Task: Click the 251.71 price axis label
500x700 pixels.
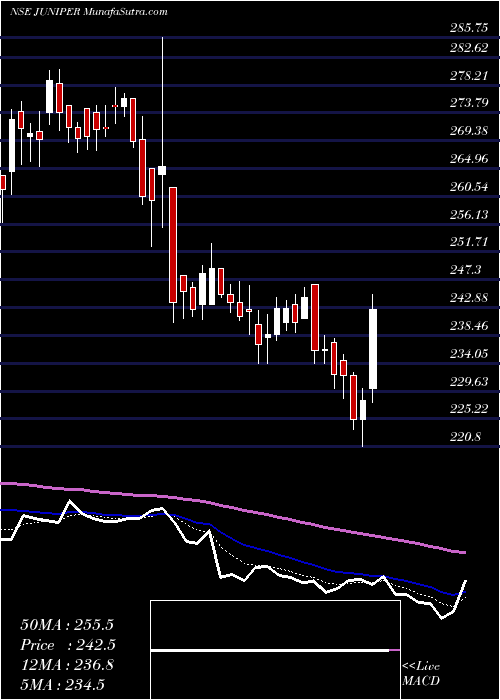Action: [x=468, y=242]
